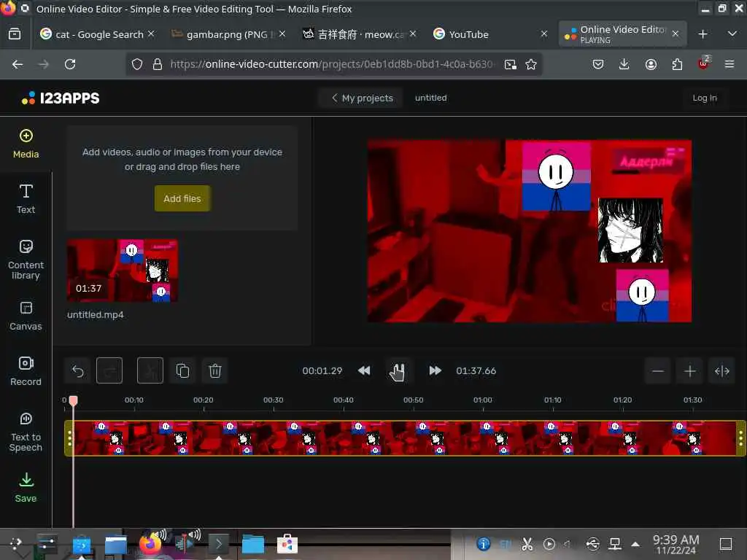Undo the last edit
The image size is (747, 560).
(x=77, y=370)
